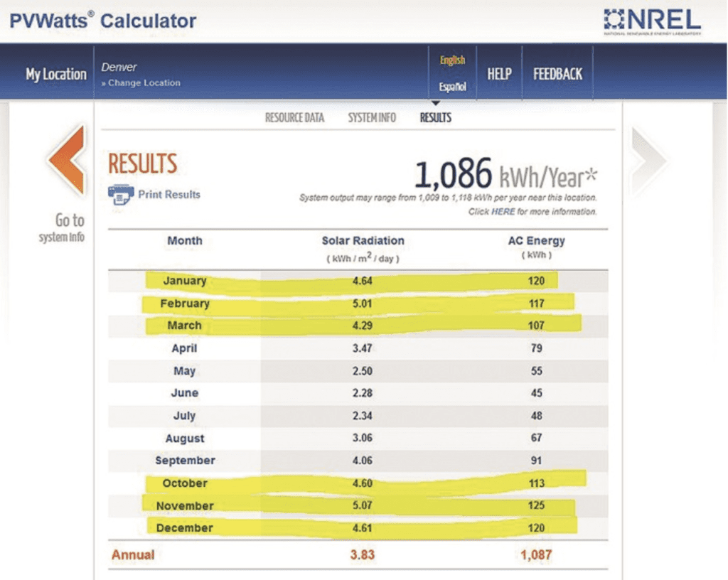
Task: Click My Location in the navigation bar
Action: [55, 74]
